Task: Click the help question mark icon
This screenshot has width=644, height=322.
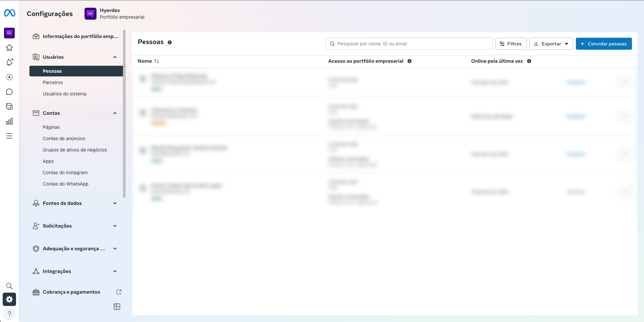Action: 9,314
